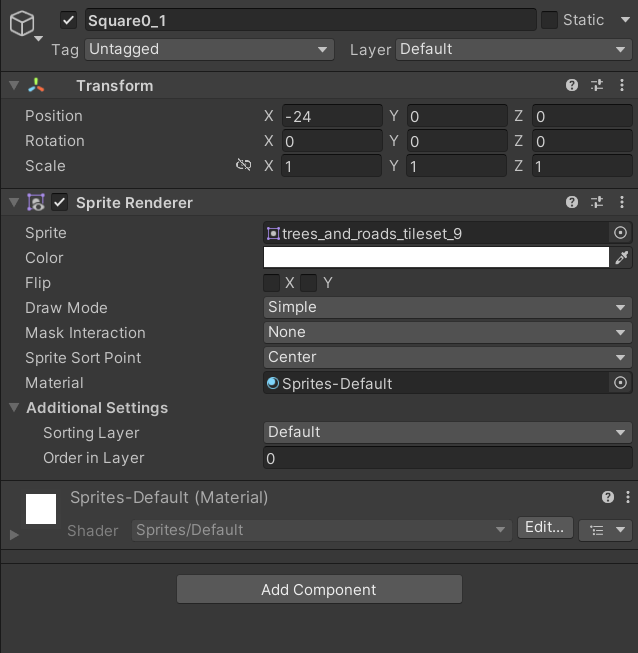Pick color with eyedropper icon

click(x=621, y=258)
